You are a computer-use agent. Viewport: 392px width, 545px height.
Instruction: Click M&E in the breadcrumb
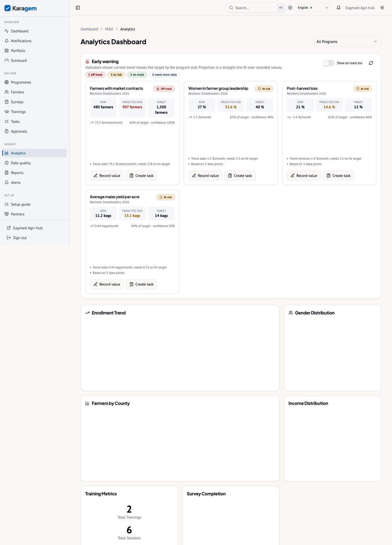pos(109,29)
